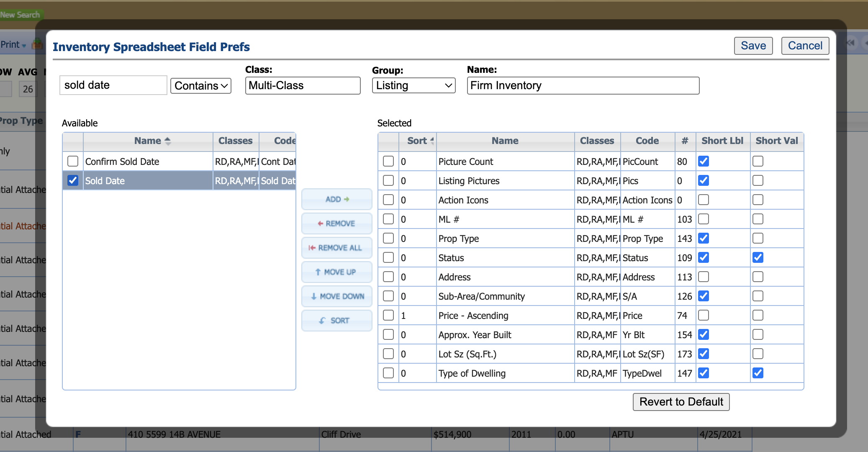Sort Available list by Name column arrow
The height and width of the screenshot is (452, 868).
point(167,141)
